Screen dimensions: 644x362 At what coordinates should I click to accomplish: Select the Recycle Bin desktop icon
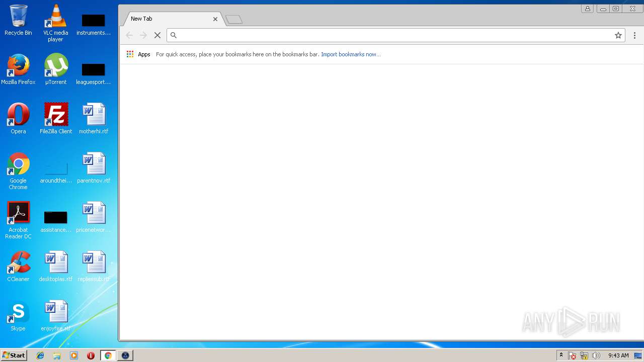(18, 20)
